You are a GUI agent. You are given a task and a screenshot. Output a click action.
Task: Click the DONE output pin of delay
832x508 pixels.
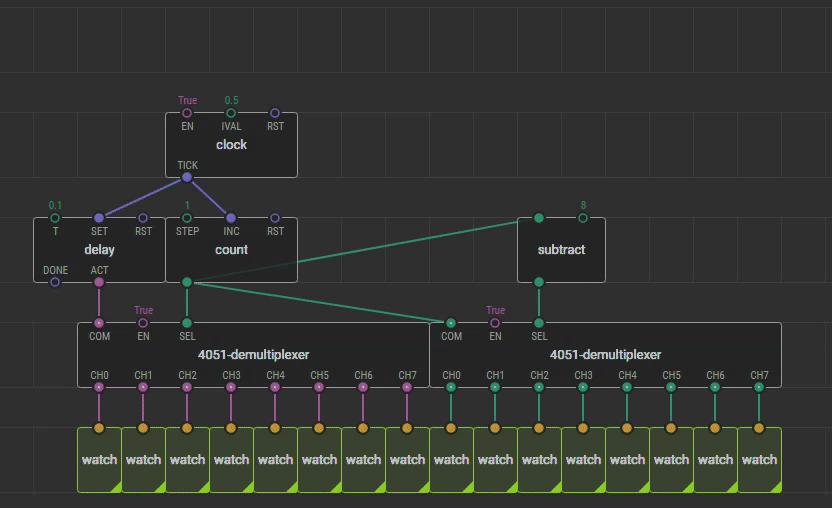pyautogui.click(x=55, y=282)
